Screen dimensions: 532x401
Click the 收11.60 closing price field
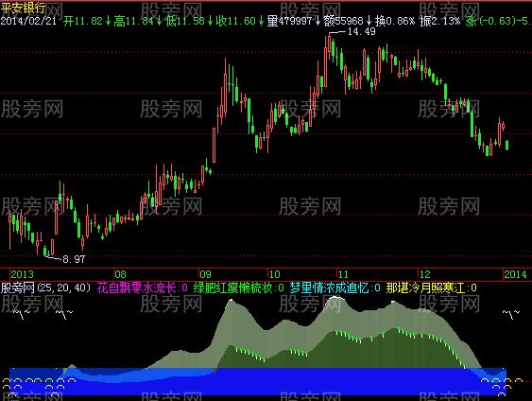tap(236, 21)
